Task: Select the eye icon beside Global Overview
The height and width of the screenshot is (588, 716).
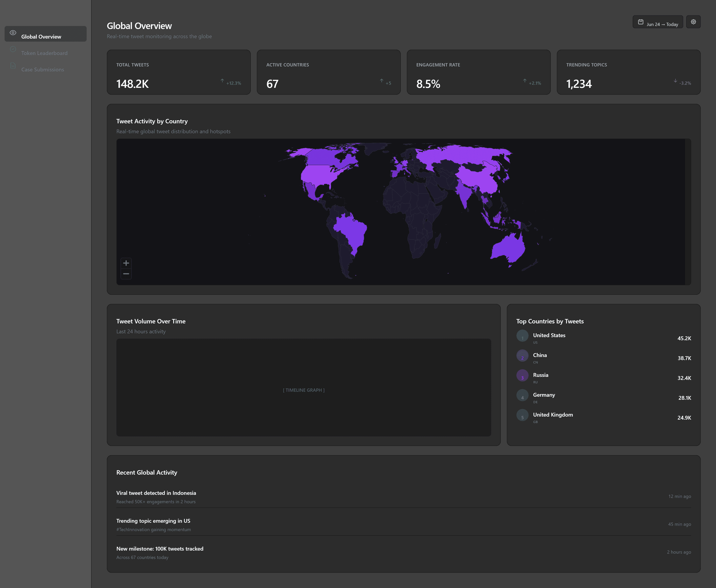Action: tap(13, 33)
